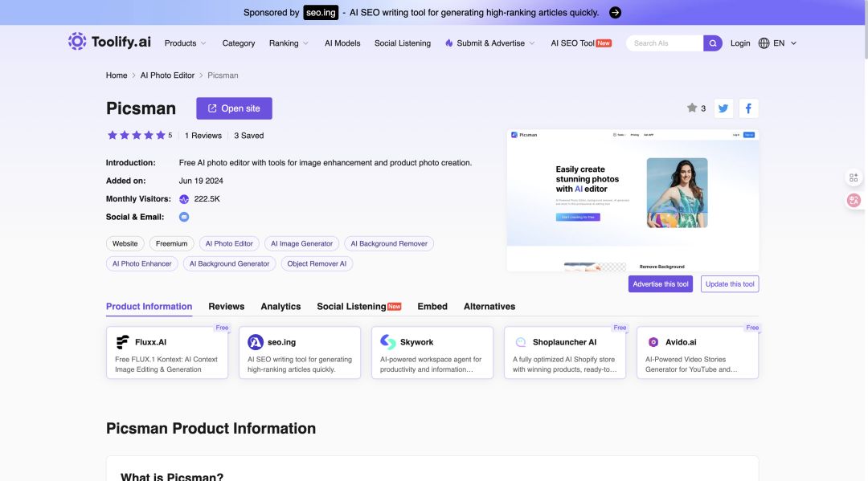
Task: Click the Monthly Visitors analytics icon
Action: (x=184, y=199)
